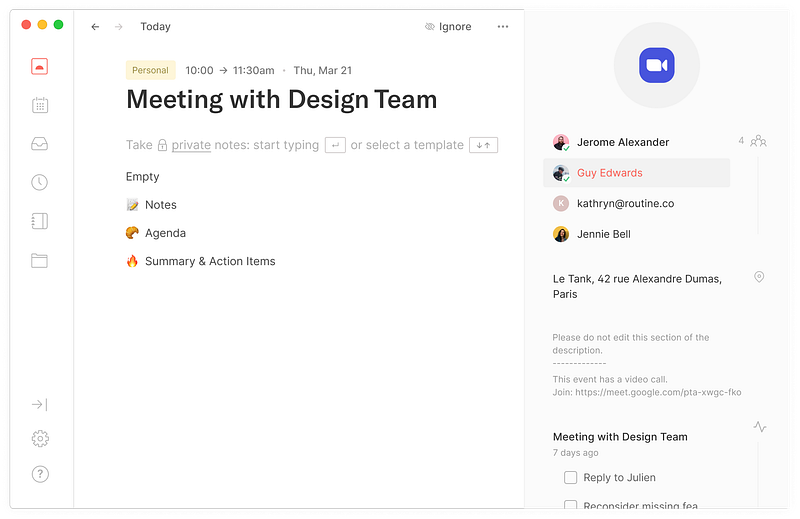Open the template selector arrows
Viewport: 800px width, 519px height.
click(x=483, y=145)
